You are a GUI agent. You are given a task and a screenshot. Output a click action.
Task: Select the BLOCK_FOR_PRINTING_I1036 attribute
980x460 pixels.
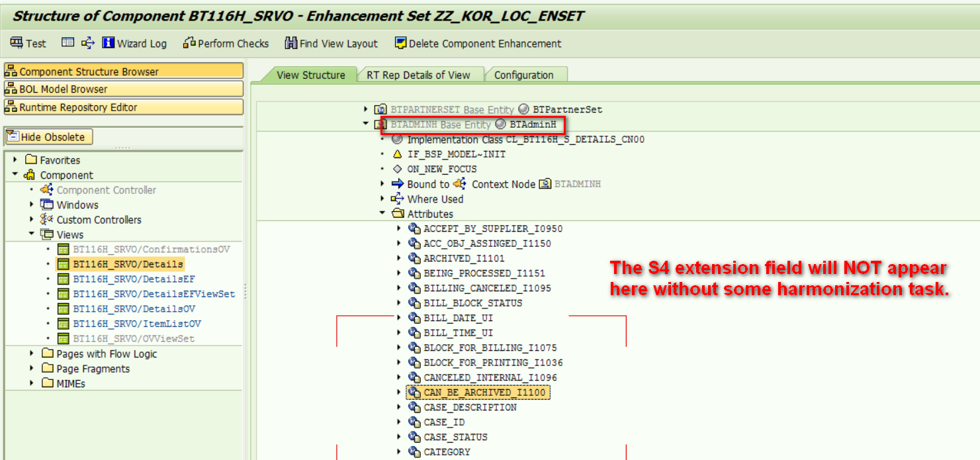pos(493,363)
